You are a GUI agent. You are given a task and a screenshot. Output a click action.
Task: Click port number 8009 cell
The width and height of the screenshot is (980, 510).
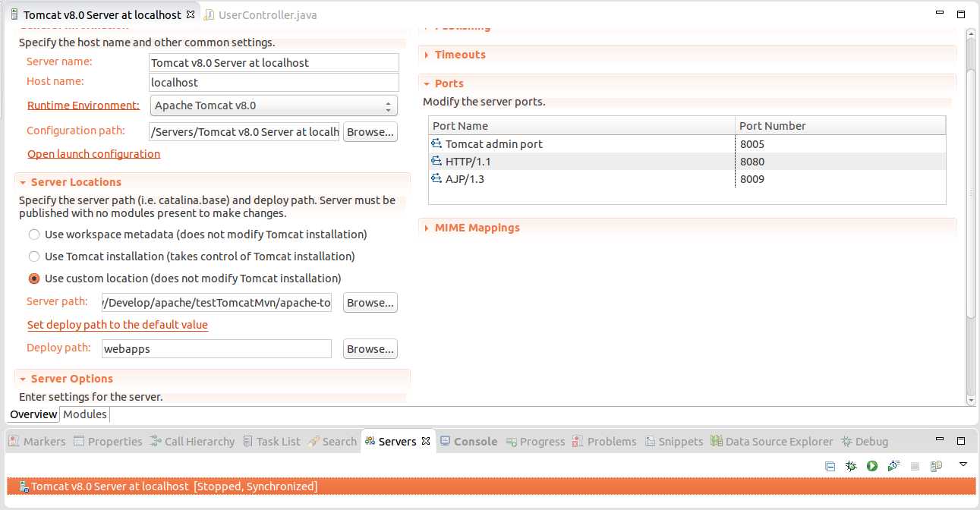[x=840, y=178]
